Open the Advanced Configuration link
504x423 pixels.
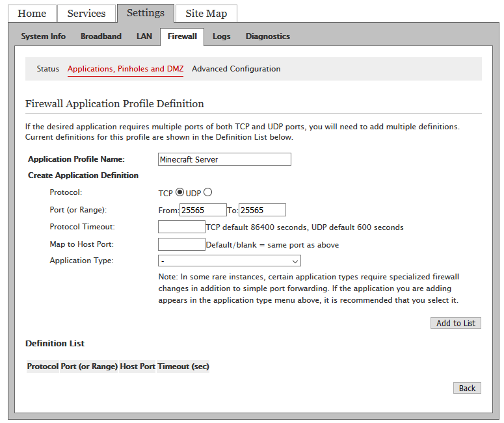coord(236,69)
